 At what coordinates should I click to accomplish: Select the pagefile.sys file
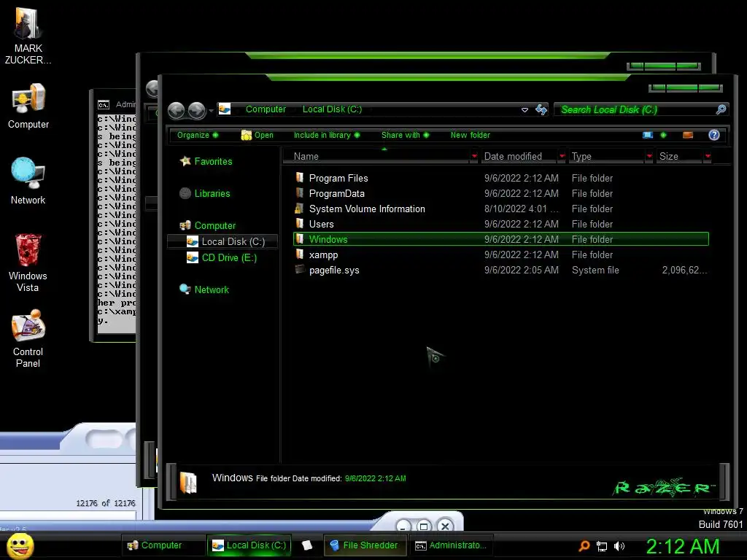tap(500, 270)
